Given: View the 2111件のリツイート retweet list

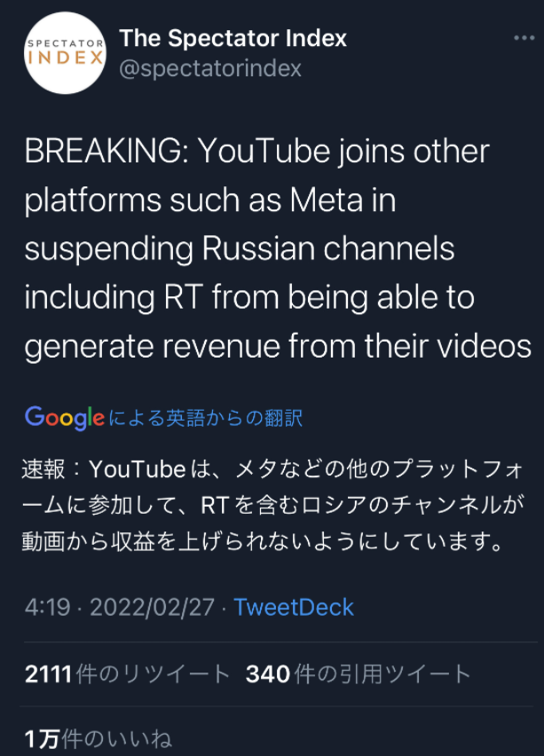Looking at the screenshot, I should pyautogui.click(x=127, y=675).
